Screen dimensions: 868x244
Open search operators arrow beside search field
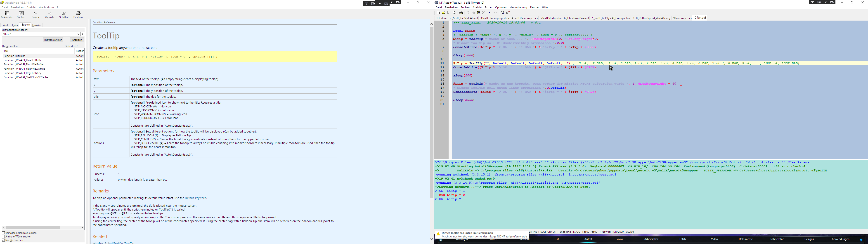click(83, 34)
